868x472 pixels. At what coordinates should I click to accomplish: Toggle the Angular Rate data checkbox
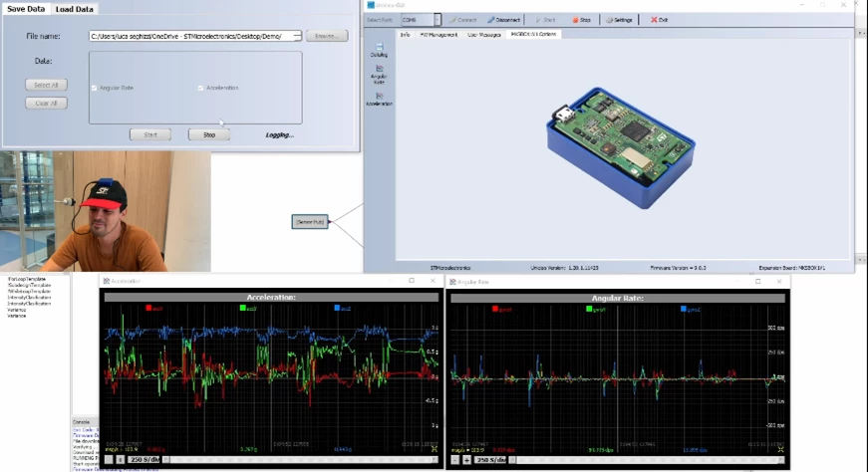click(x=94, y=88)
